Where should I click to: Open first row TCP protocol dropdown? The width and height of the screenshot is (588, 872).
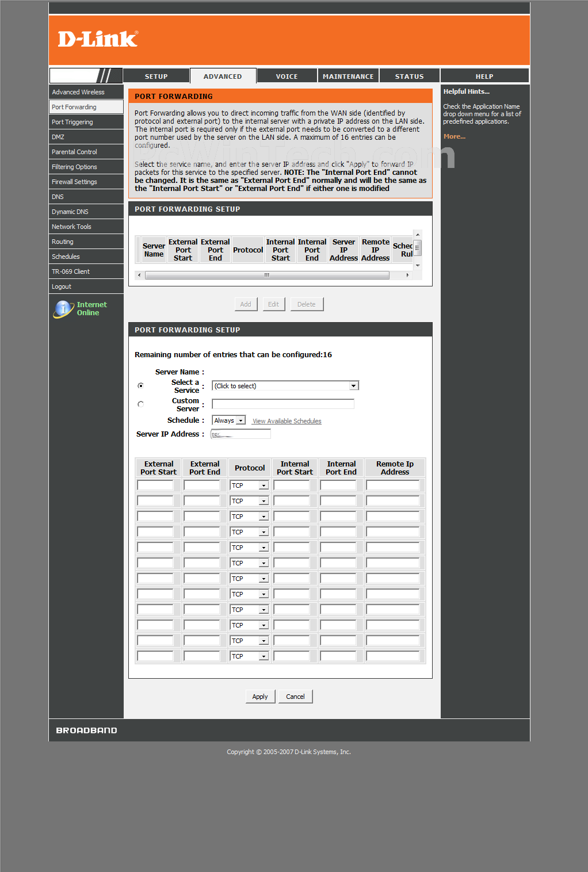(249, 485)
